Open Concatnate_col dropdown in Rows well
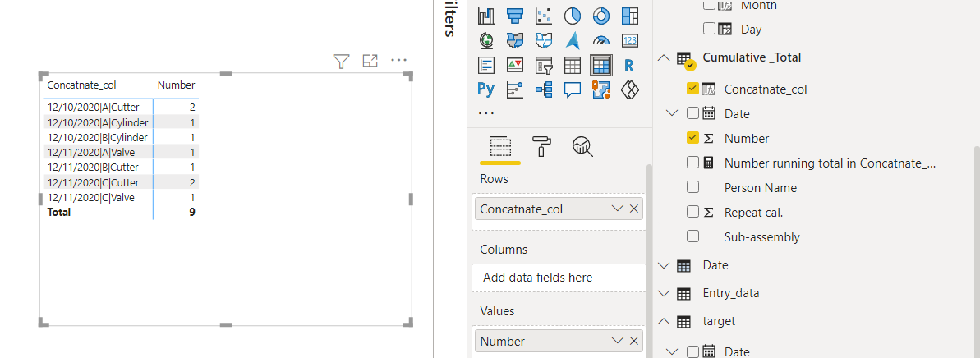The height and width of the screenshot is (358, 980). [x=618, y=209]
